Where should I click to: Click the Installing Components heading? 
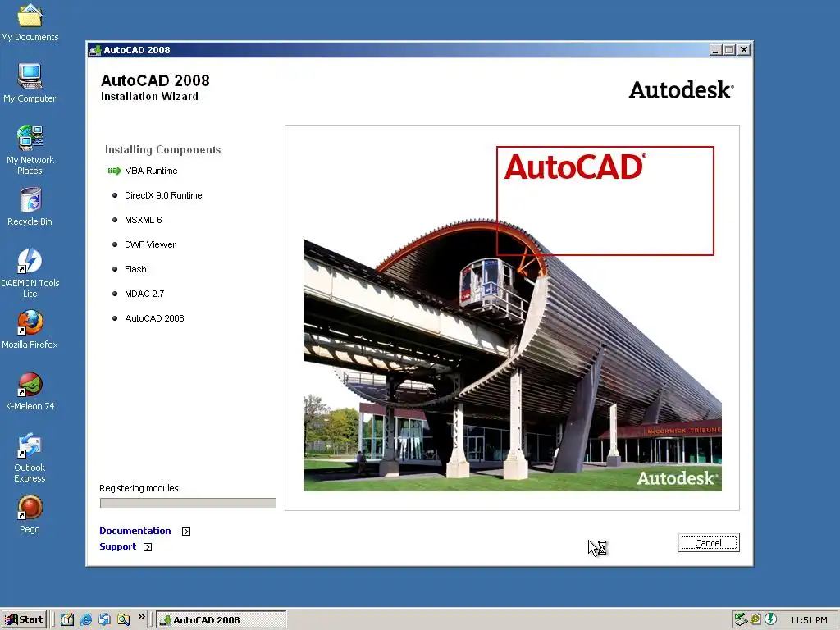coord(163,150)
